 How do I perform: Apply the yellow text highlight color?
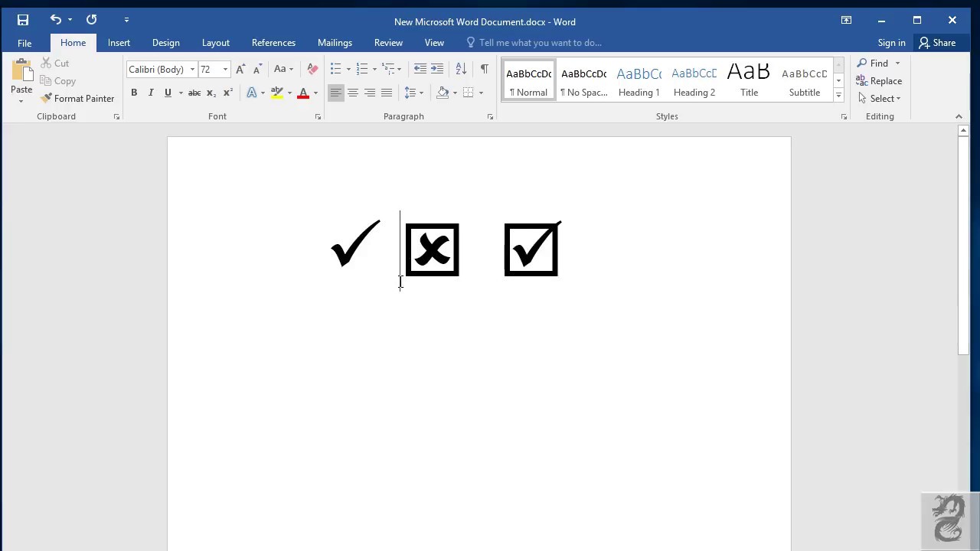click(277, 93)
